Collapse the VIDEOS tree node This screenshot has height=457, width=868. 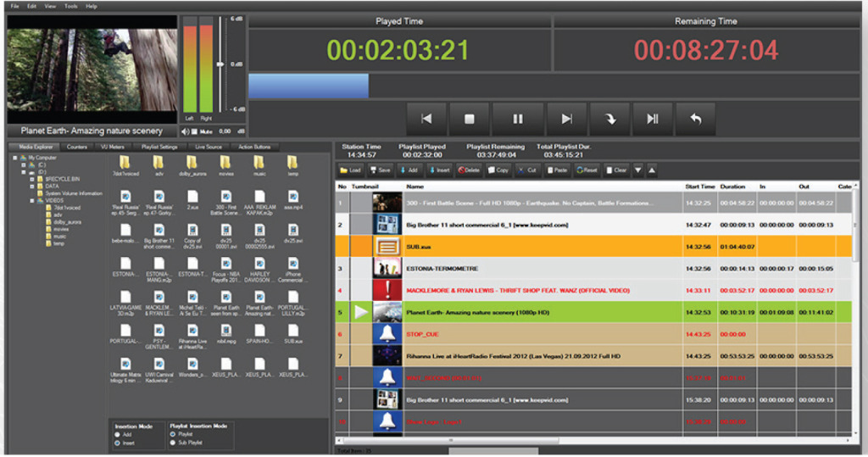[x=33, y=200]
